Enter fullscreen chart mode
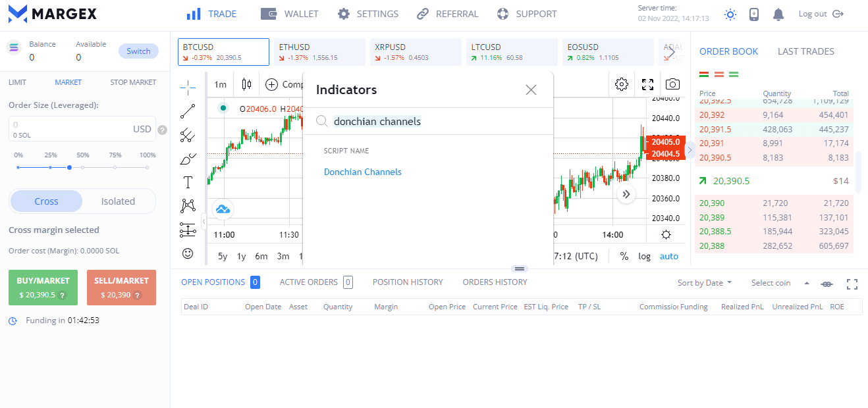This screenshot has width=868, height=408. [x=647, y=84]
